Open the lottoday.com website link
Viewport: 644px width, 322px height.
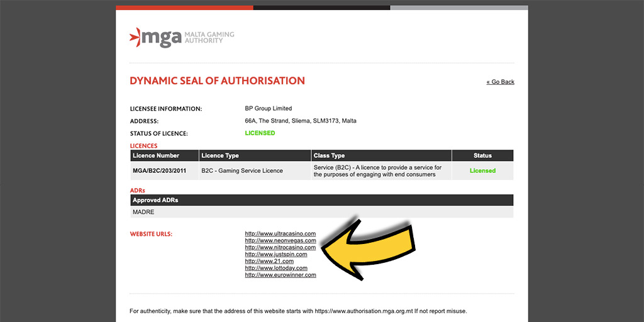276,268
